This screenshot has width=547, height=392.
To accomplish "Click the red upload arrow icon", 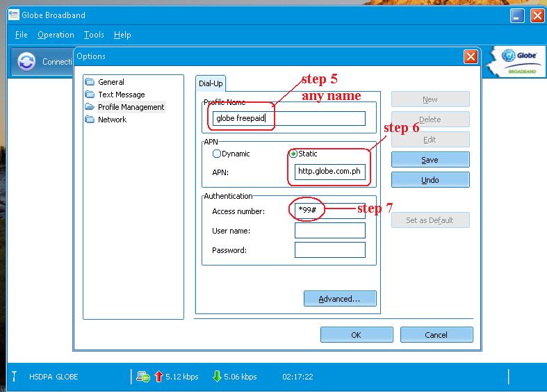I will [158, 376].
